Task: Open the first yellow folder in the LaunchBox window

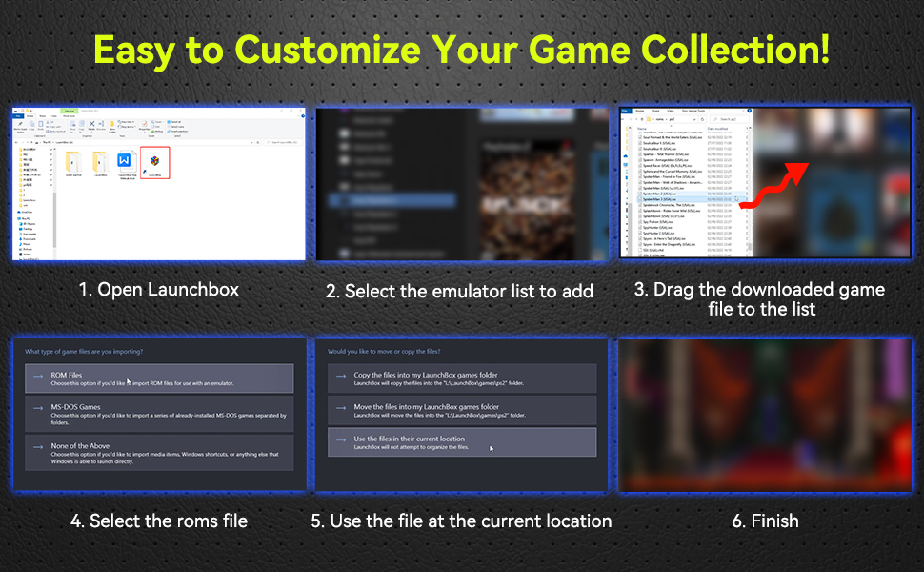Action: coord(73,163)
